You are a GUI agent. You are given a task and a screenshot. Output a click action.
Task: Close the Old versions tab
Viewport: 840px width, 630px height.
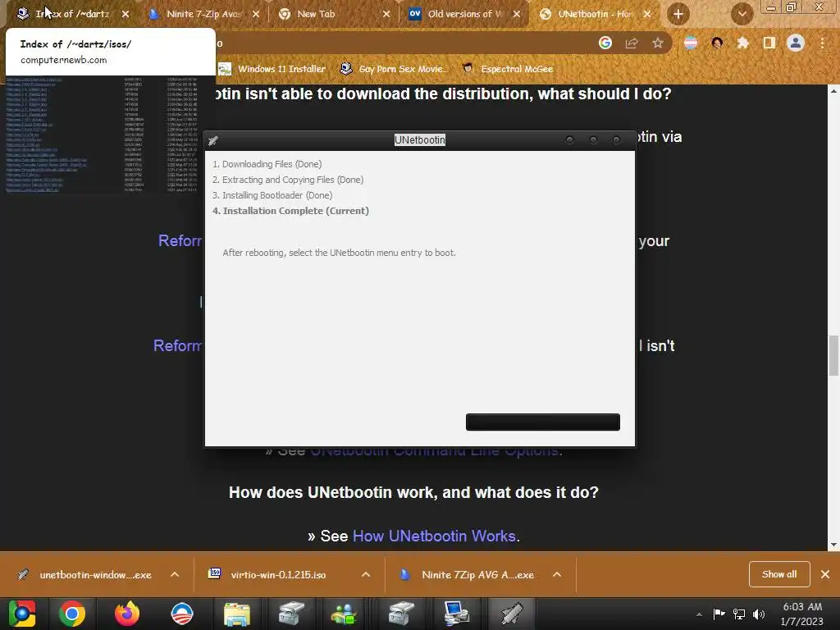pos(517,14)
